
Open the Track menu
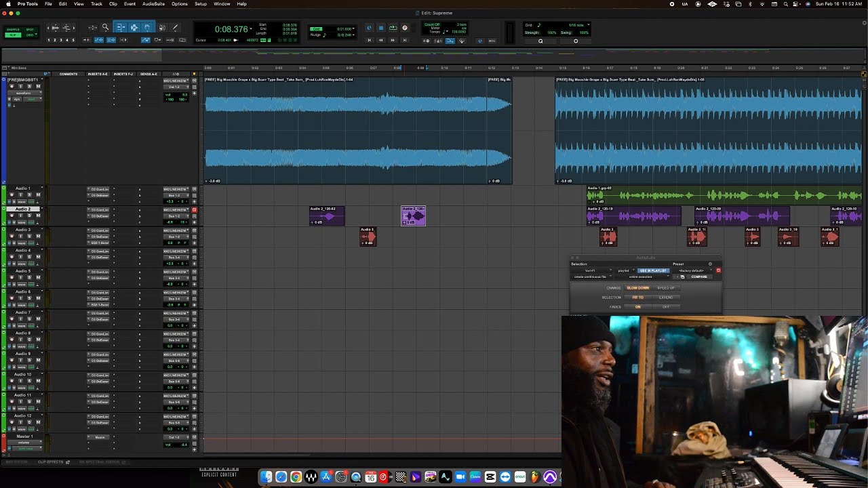pyautogui.click(x=96, y=4)
